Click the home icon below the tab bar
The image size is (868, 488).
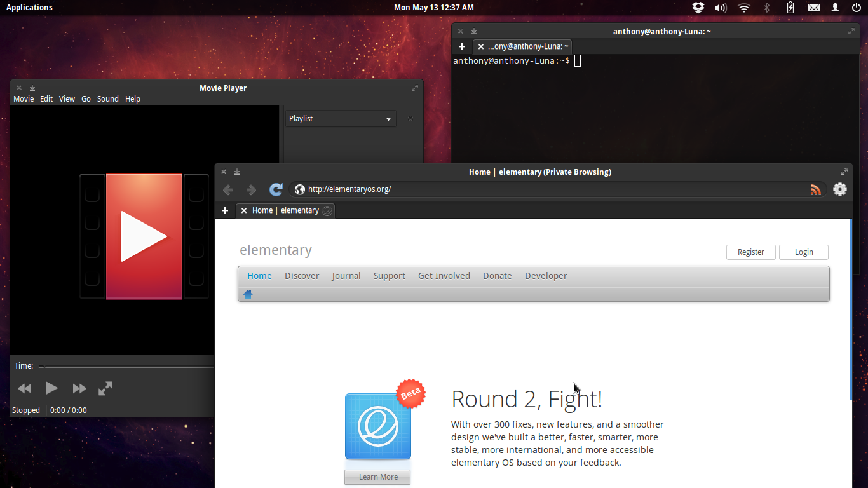point(247,294)
